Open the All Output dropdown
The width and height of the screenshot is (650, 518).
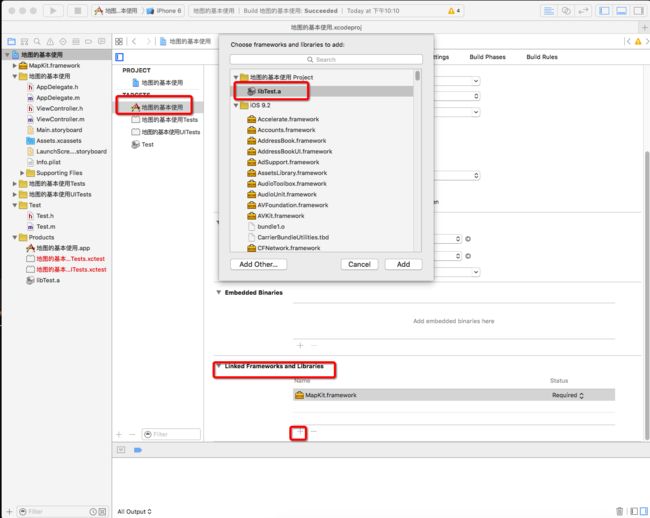pos(134,511)
